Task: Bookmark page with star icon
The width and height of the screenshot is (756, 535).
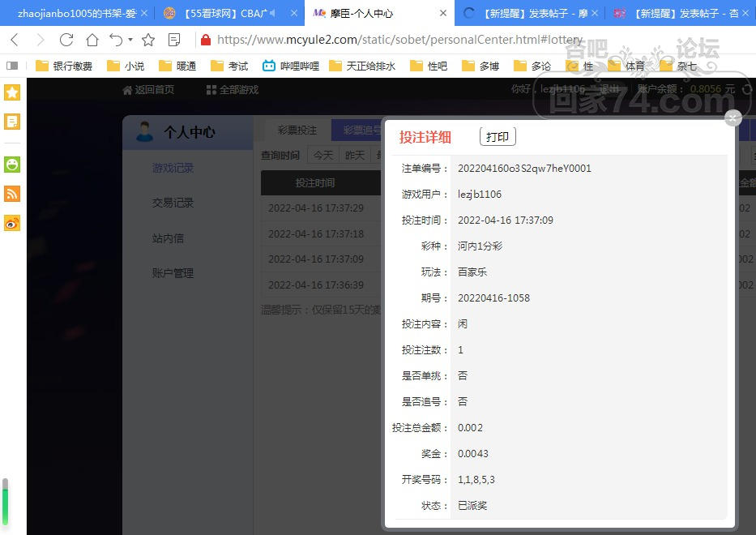Action: click(x=148, y=40)
